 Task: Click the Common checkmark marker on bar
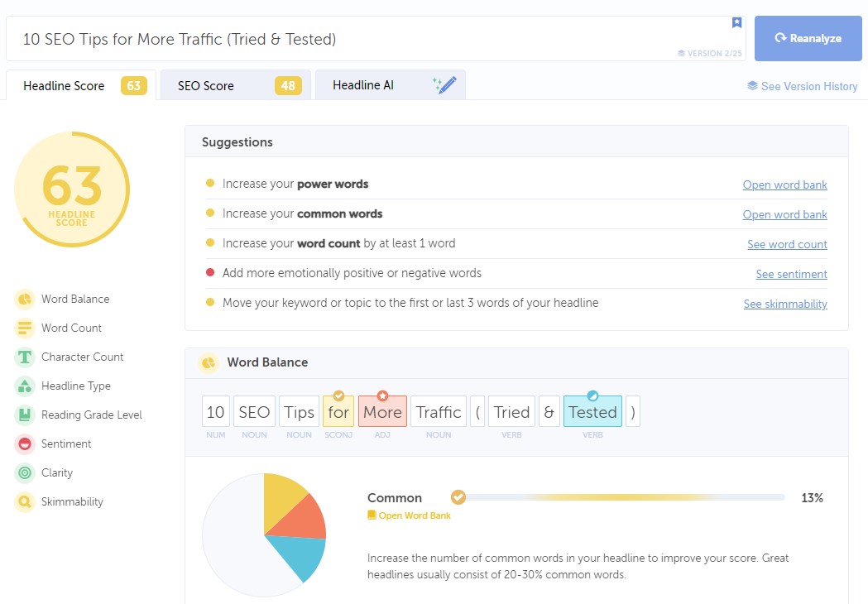(458, 498)
